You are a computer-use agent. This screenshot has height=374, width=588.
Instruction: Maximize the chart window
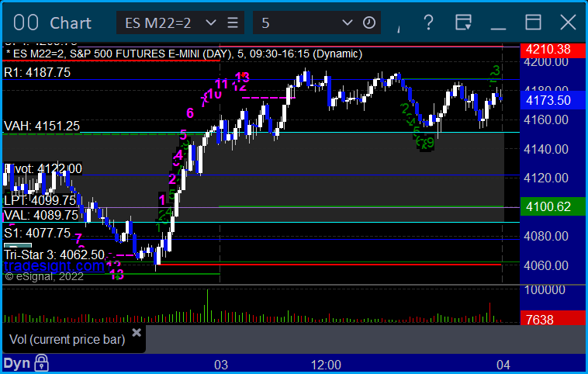tap(533, 23)
